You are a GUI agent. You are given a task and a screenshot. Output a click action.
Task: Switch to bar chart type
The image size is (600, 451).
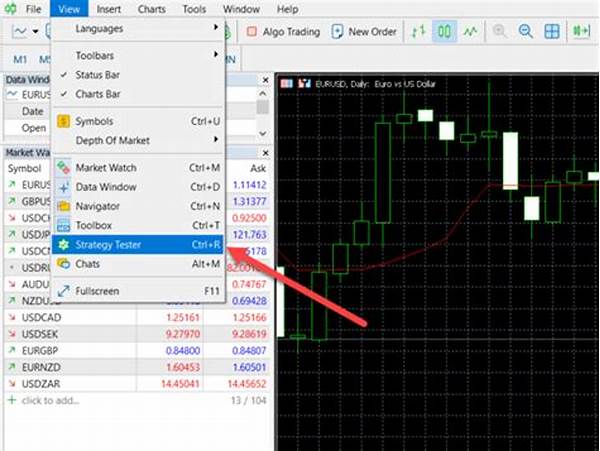418,31
